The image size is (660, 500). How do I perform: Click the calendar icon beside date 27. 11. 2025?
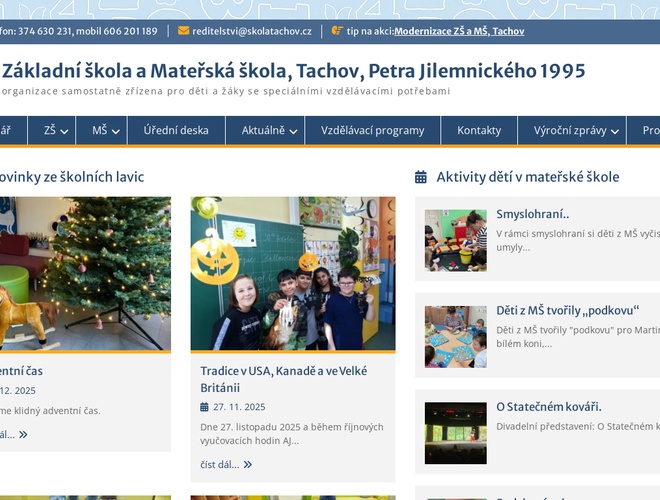pos(205,407)
